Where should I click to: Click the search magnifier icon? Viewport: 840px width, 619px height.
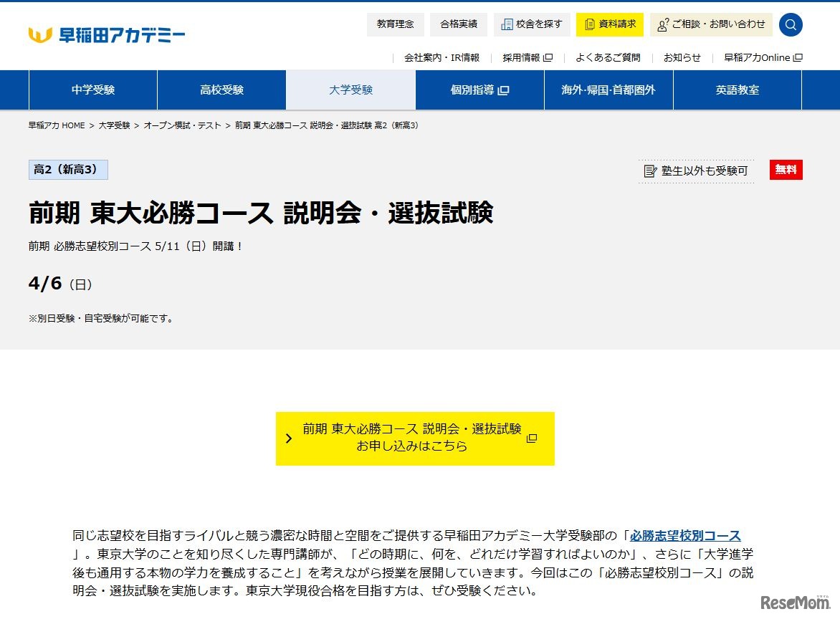(791, 24)
